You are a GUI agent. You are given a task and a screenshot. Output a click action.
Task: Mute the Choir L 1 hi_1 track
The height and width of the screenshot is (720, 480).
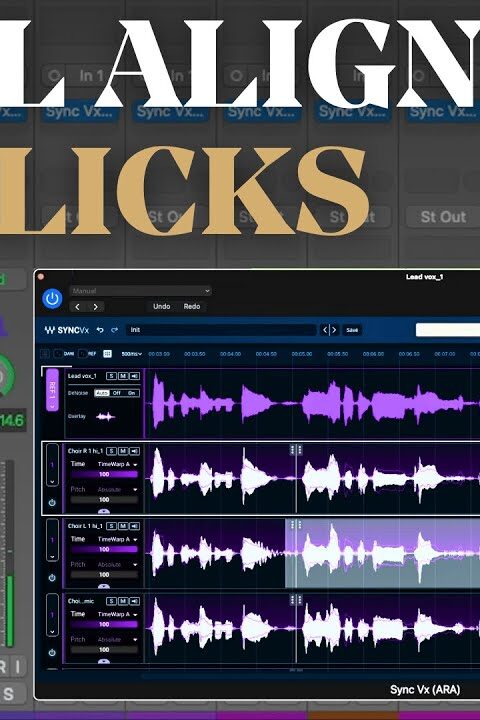tap(123, 526)
